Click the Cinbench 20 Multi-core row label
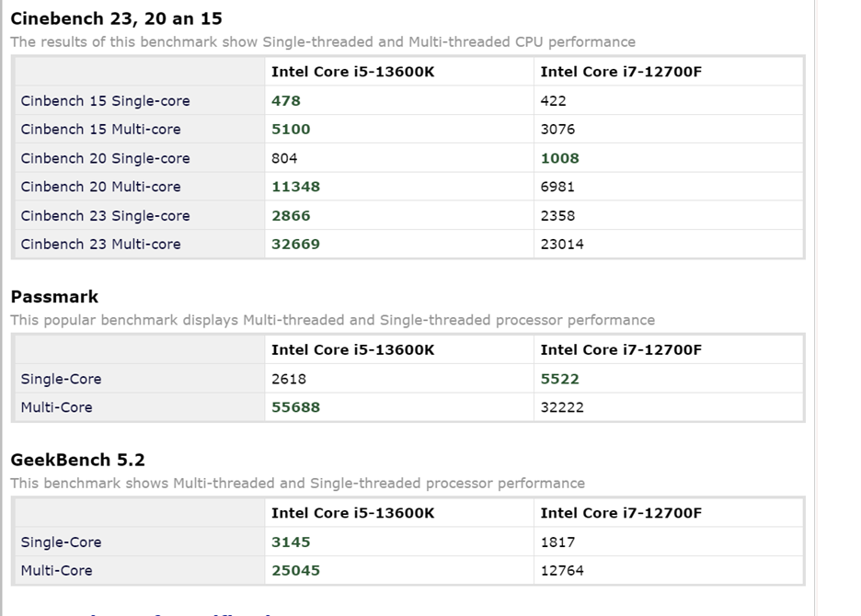 point(100,188)
